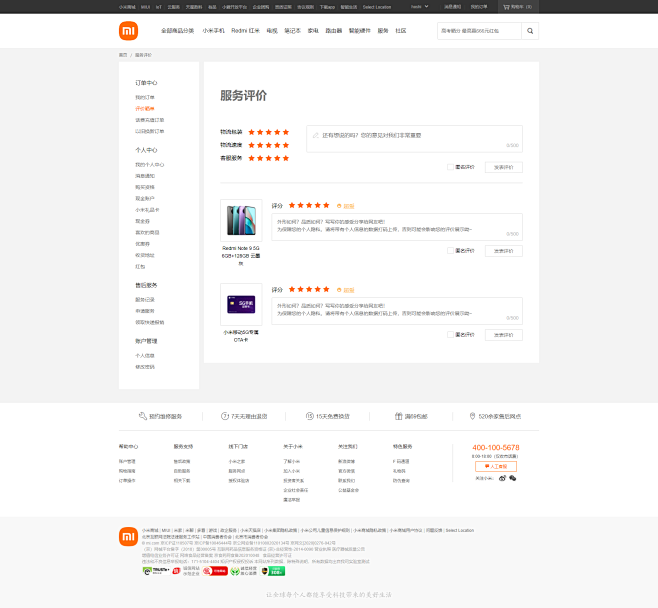Click 发表评价 button for Redmi Note 9 5G
Viewport: 658px width, 608px height.
(x=504, y=251)
